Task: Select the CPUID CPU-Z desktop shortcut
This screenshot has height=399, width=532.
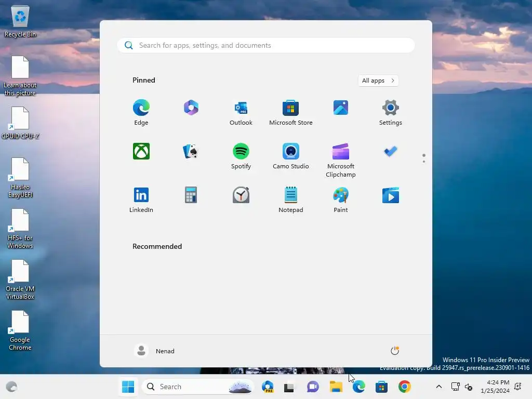Action: point(20,123)
